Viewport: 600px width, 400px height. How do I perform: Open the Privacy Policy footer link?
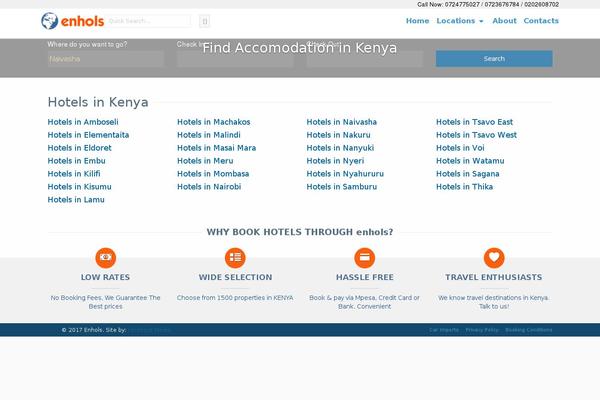pyautogui.click(x=482, y=330)
